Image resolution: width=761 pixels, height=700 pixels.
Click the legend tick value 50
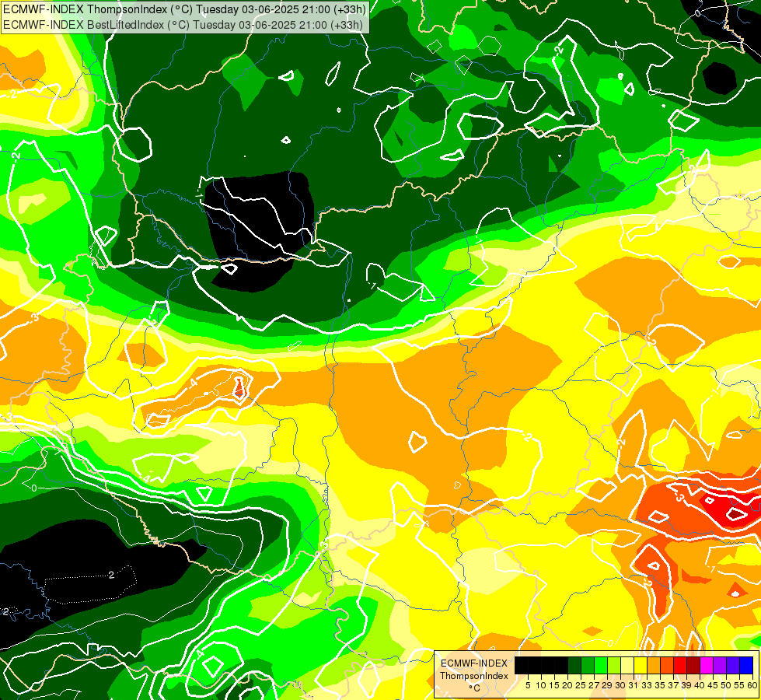(x=727, y=685)
